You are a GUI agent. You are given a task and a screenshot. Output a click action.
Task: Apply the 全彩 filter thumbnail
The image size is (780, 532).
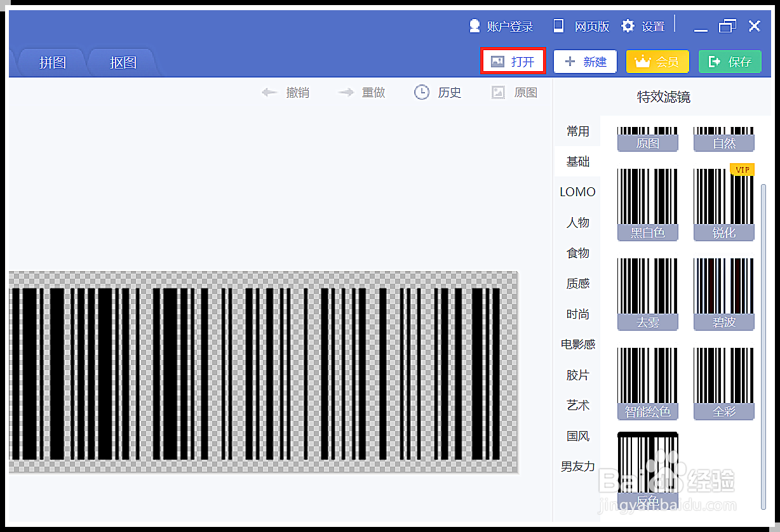[x=724, y=384]
